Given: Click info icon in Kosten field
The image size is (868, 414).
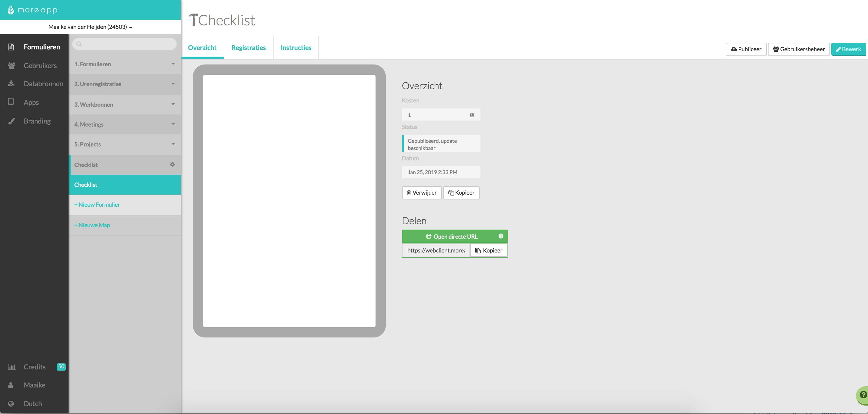Looking at the screenshot, I should coord(472,115).
